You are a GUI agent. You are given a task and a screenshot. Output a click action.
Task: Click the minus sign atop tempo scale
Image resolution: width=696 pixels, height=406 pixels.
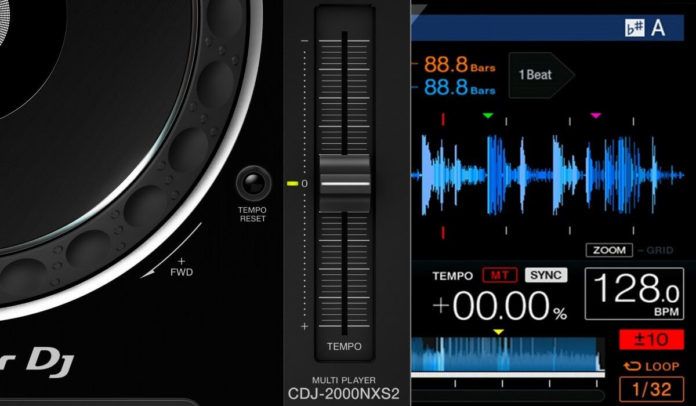pyautogui.click(x=304, y=41)
